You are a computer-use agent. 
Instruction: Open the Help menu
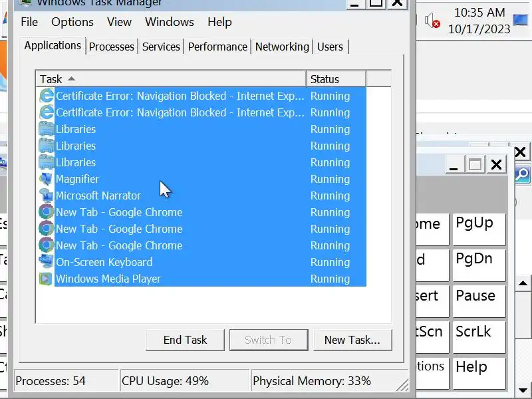click(x=219, y=22)
